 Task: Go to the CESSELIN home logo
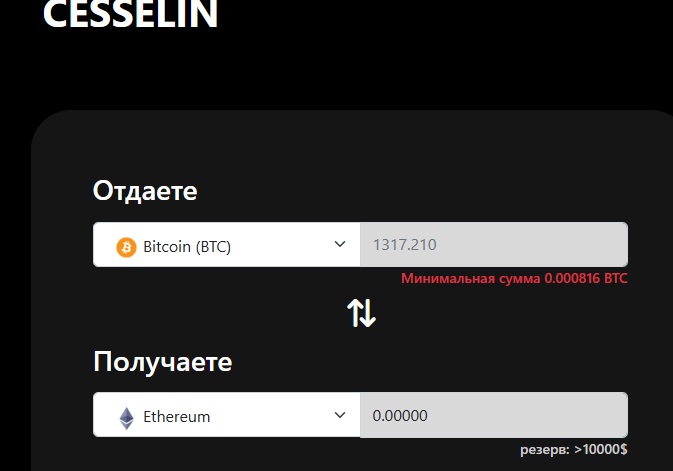pyautogui.click(x=130, y=14)
